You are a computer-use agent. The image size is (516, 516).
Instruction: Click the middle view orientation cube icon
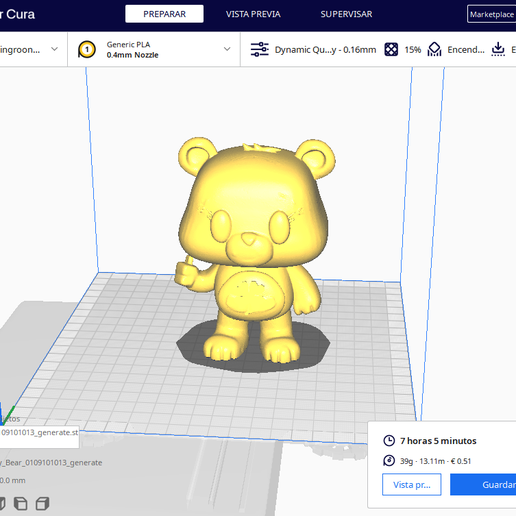[x=21, y=504]
